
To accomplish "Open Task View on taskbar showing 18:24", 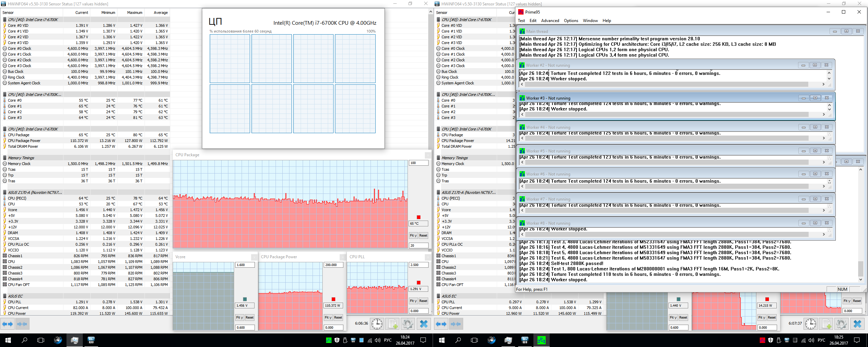I will [41, 340].
